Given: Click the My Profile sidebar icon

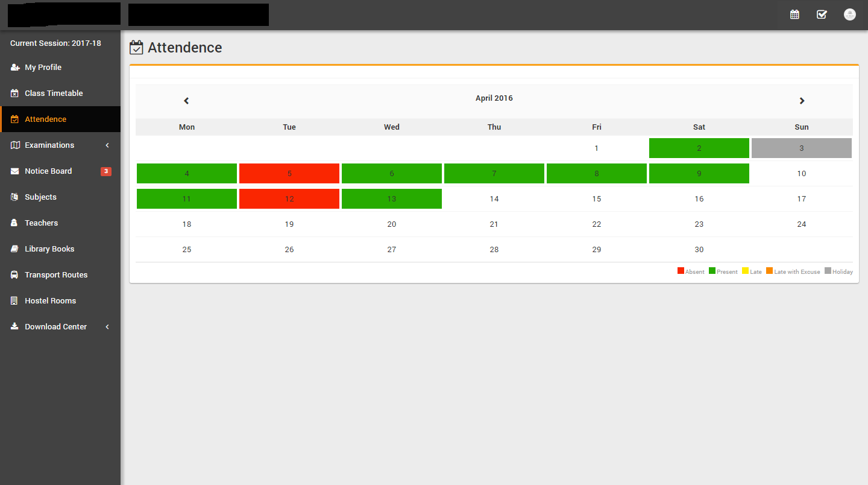Looking at the screenshot, I should tap(15, 68).
